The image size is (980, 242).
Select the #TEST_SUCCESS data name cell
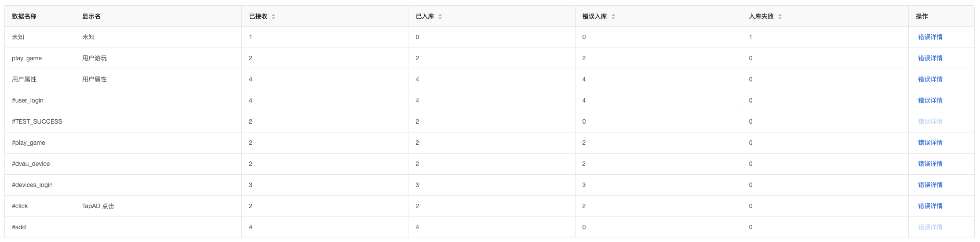(40, 121)
